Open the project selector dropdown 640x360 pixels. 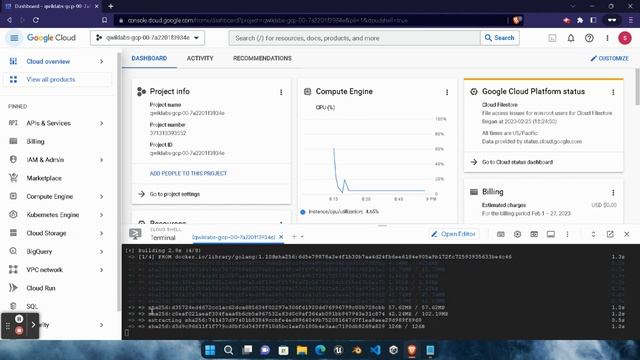(147, 38)
